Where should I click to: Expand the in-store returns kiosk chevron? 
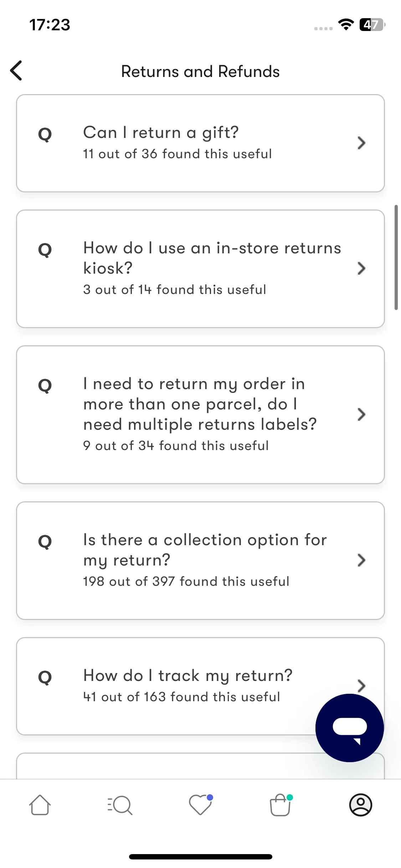pyautogui.click(x=361, y=268)
